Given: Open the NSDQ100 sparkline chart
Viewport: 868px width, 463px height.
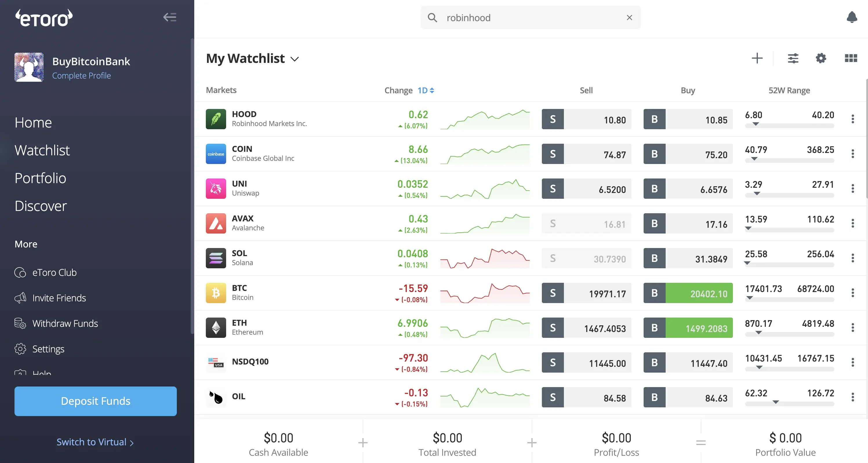Looking at the screenshot, I should [x=484, y=363].
